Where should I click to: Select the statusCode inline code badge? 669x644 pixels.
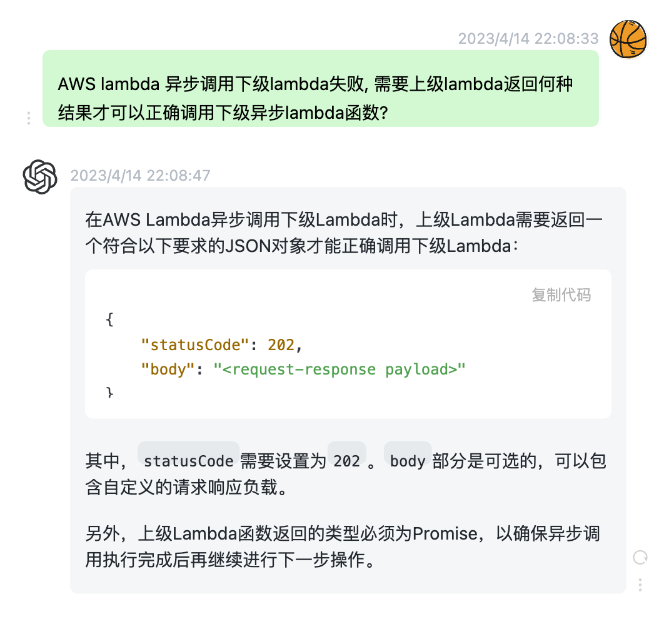coord(188,461)
